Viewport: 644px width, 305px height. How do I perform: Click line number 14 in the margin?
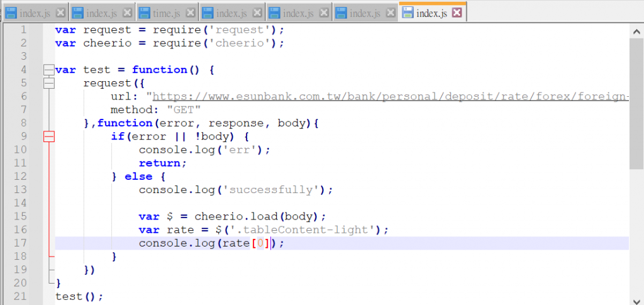coord(20,202)
